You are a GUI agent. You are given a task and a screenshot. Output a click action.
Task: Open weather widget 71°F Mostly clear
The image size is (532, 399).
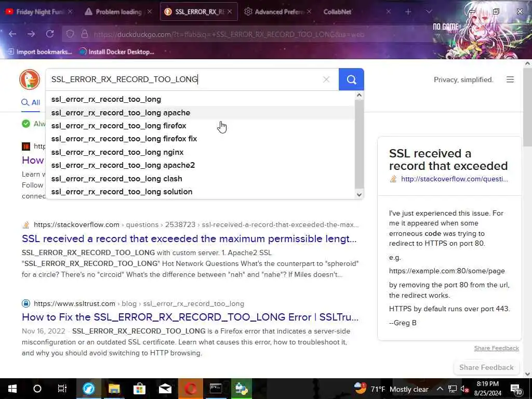(x=391, y=389)
